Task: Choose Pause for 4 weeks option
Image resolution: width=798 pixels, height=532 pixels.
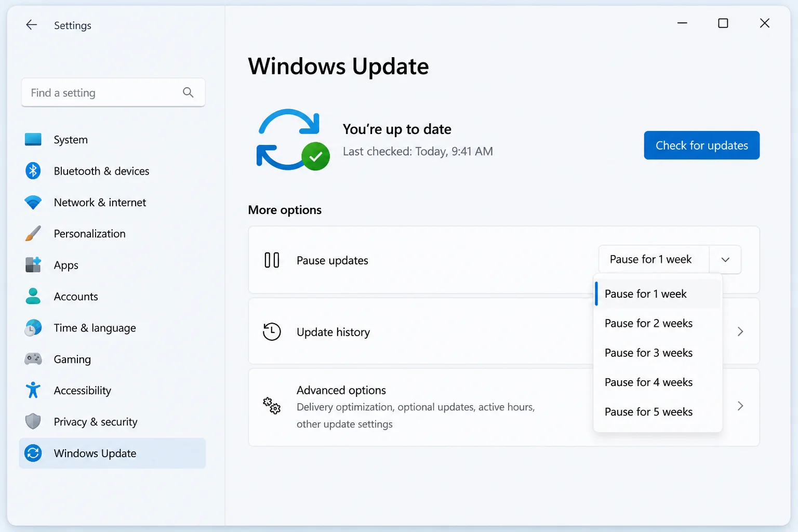Action: pos(658,382)
